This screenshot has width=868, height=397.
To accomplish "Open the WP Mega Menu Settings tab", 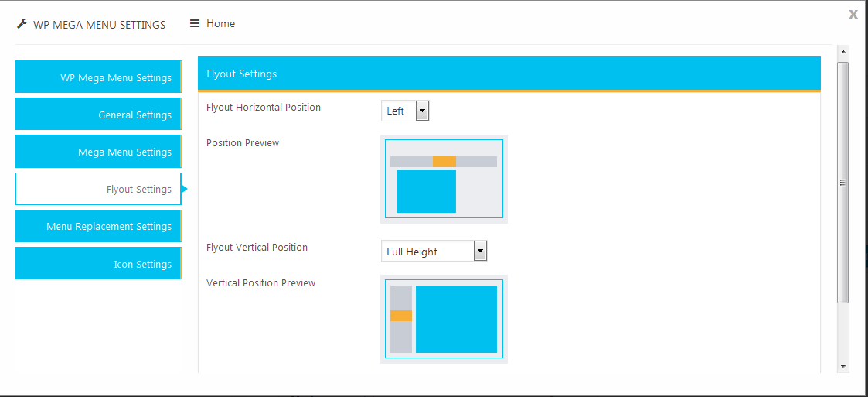I will [x=98, y=77].
